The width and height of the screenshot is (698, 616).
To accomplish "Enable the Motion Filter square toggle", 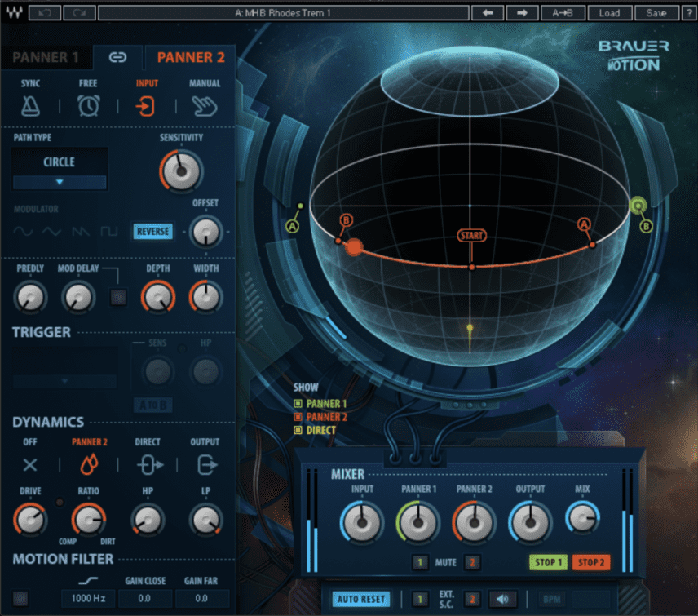I will click(x=20, y=598).
